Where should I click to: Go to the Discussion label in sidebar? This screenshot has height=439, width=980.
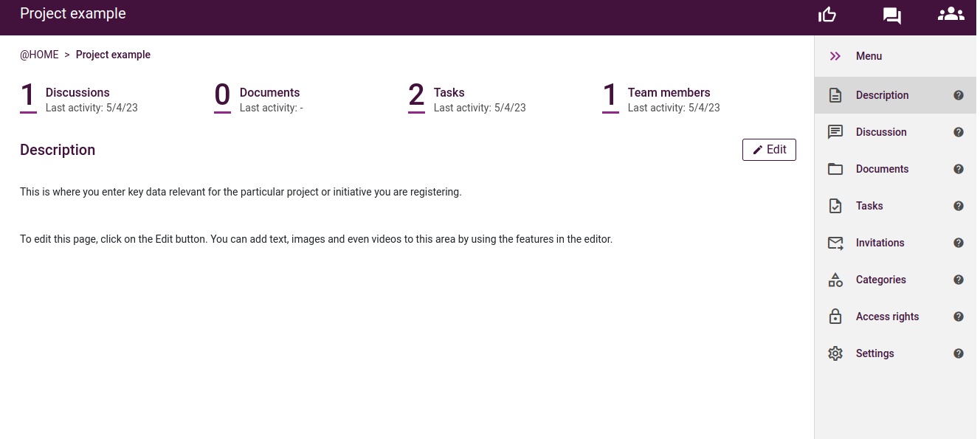(x=881, y=132)
